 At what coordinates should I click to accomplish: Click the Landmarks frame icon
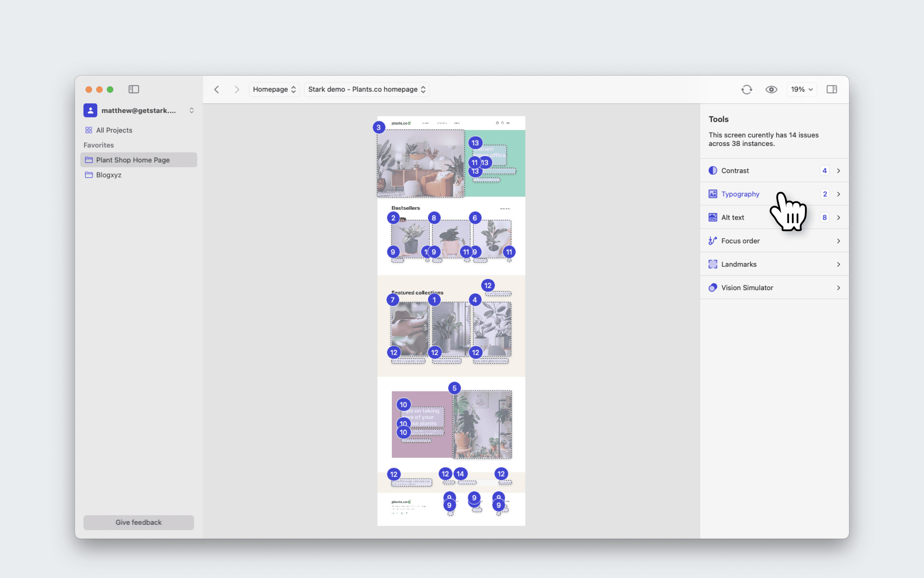(x=712, y=264)
